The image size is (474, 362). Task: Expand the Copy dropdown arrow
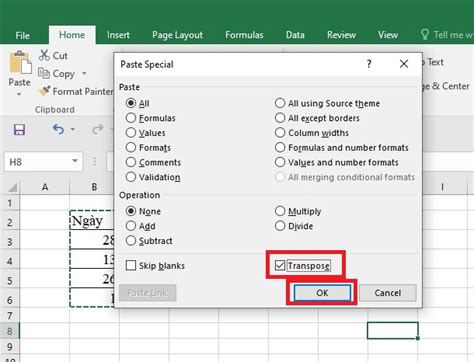click(x=84, y=73)
